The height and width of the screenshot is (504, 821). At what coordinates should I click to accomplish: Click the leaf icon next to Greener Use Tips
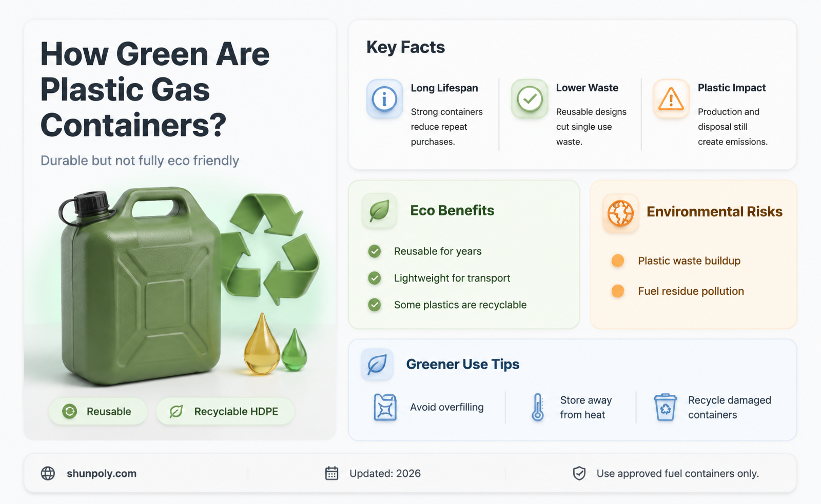tap(377, 365)
